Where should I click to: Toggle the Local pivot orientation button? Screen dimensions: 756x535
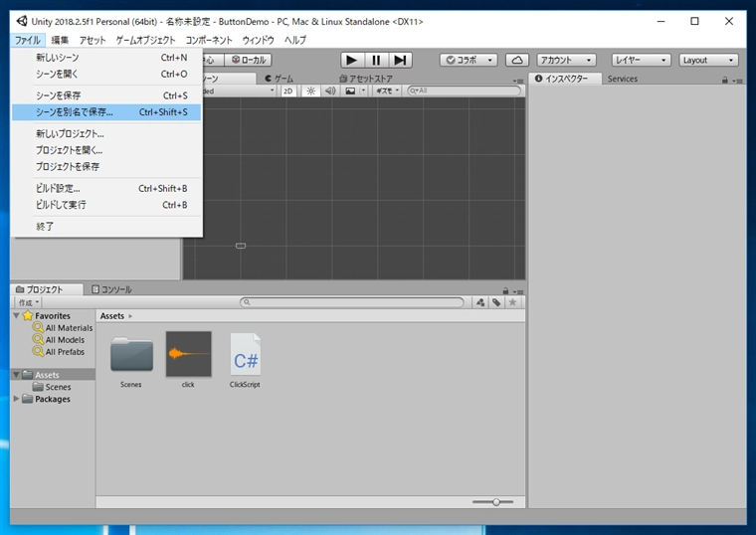pos(249,60)
